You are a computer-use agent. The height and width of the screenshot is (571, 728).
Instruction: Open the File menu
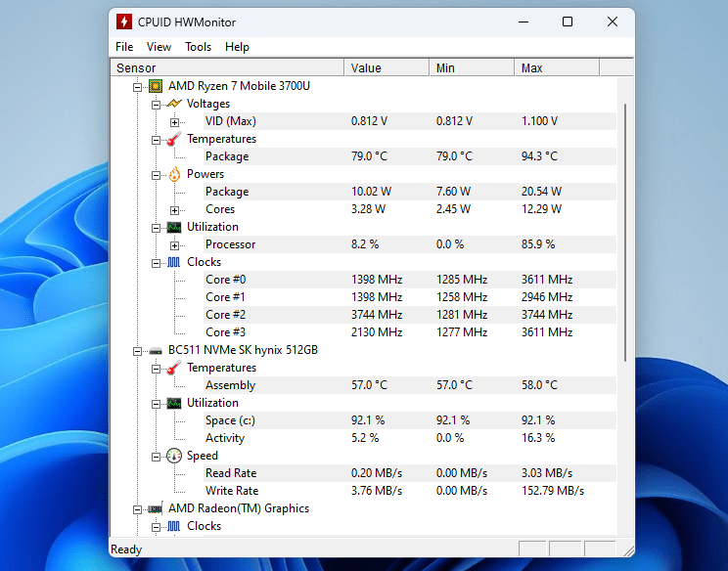(x=124, y=47)
